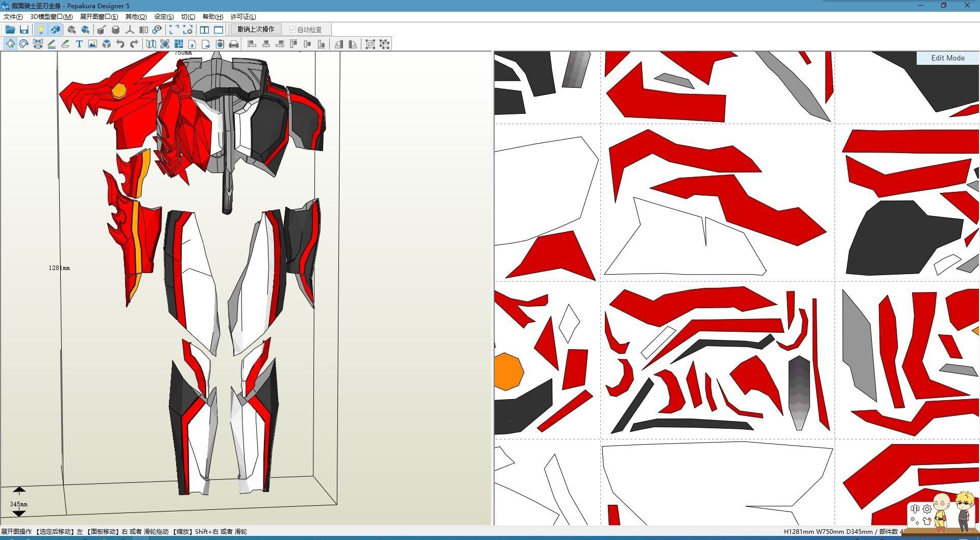
Task: Click the rotate-left triangle ruler icon
Action: (x=338, y=44)
